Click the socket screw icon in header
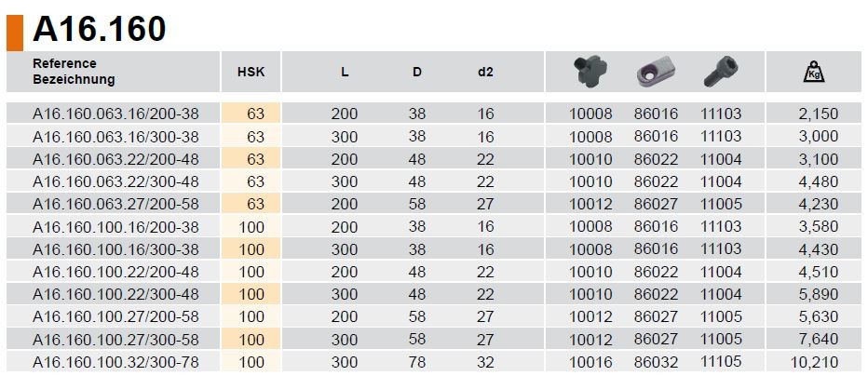Screen dimensions: 868x389 pyautogui.click(x=720, y=72)
